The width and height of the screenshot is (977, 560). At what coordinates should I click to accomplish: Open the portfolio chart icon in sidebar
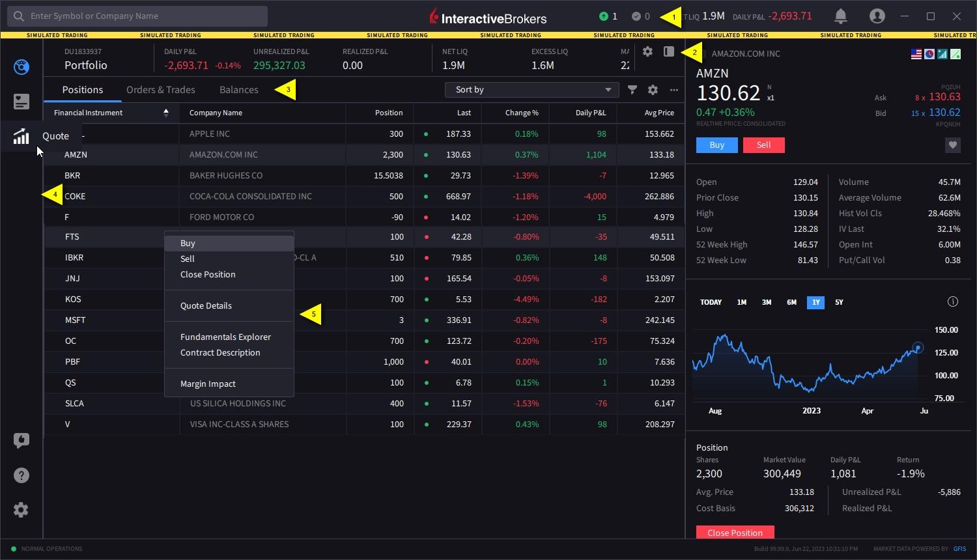pyautogui.click(x=21, y=136)
